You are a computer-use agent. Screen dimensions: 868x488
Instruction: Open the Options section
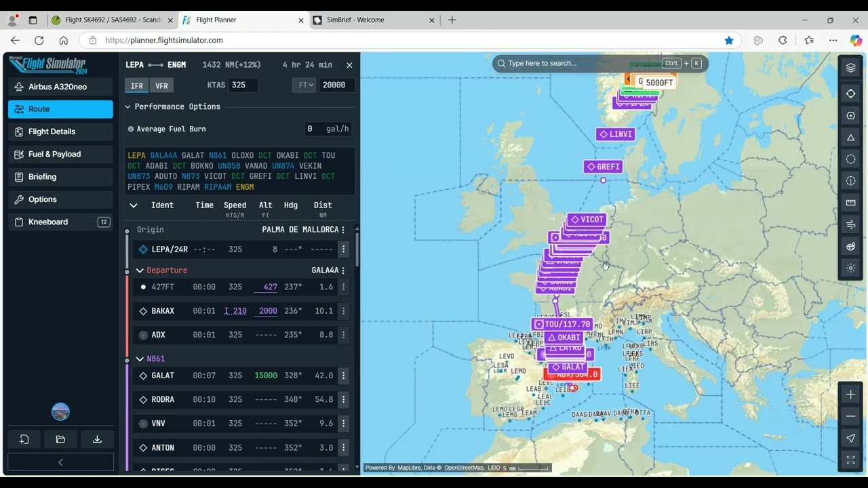[60, 199]
